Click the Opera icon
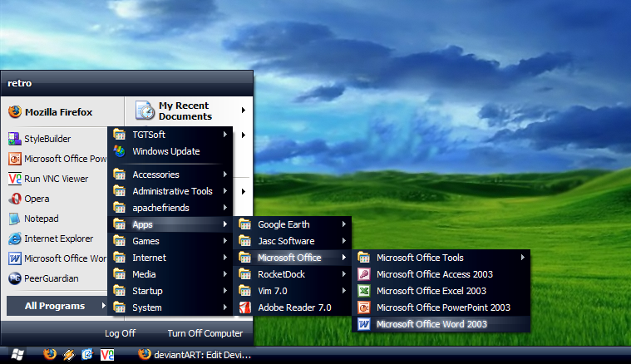The height and width of the screenshot is (364, 631). 15,199
